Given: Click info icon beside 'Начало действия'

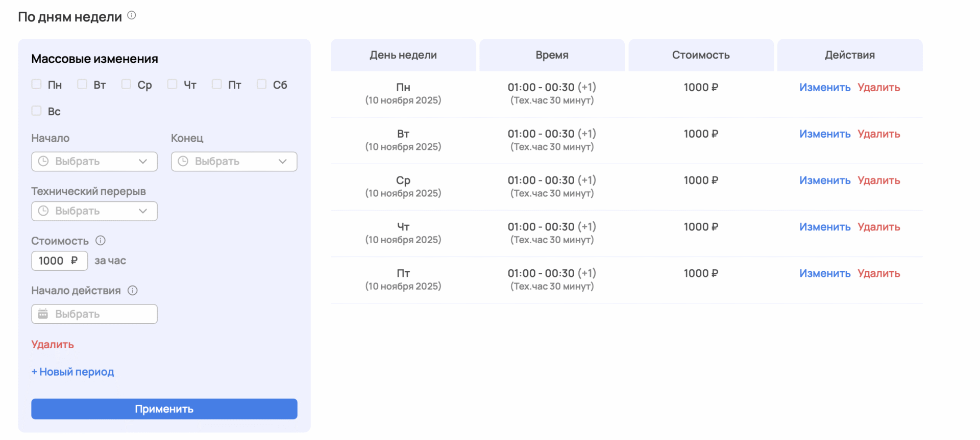Looking at the screenshot, I should (x=133, y=291).
